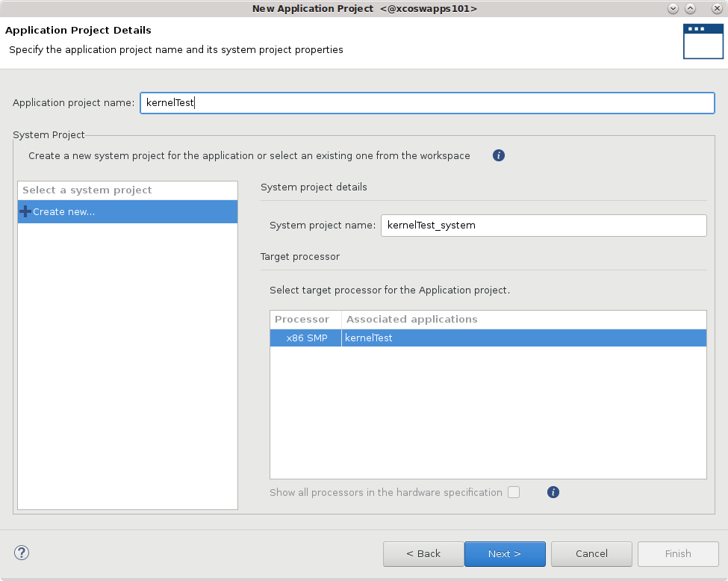Proceed by clicking Next

(505, 554)
